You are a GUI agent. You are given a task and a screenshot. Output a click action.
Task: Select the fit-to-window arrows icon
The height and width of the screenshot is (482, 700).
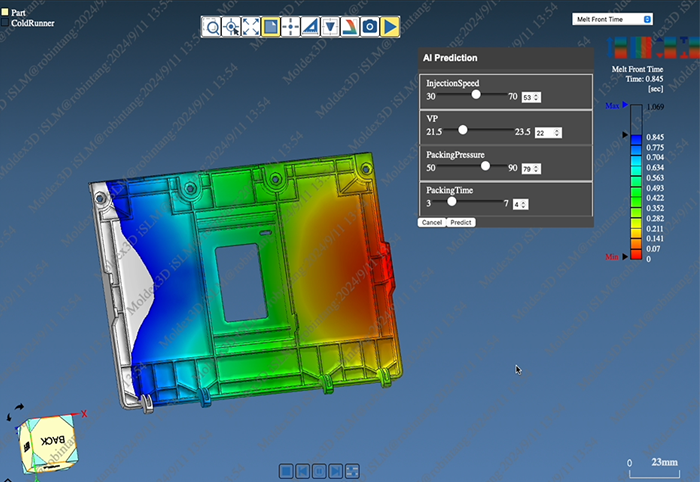click(x=252, y=27)
